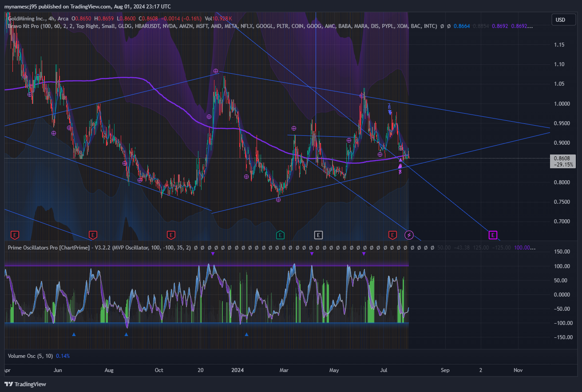This screenshot has width=582, height=392.
Task: Click the 150.00 oscillator axis label
Action: [561, 252]
